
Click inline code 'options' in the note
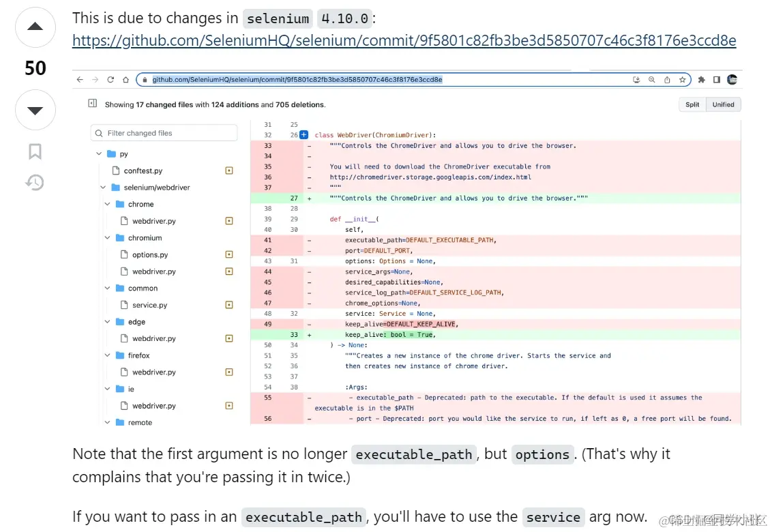(x=542, y=454)
